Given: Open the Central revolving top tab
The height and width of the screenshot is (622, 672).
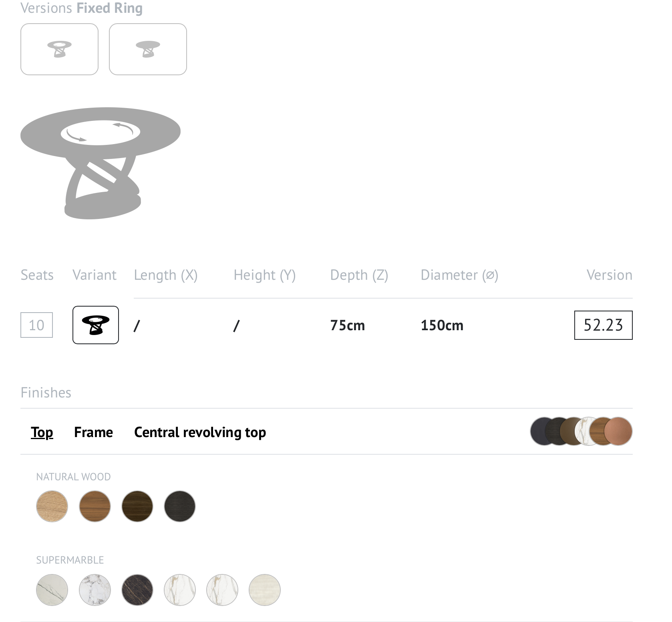Looking at the screenshot, I should (200, 432).
